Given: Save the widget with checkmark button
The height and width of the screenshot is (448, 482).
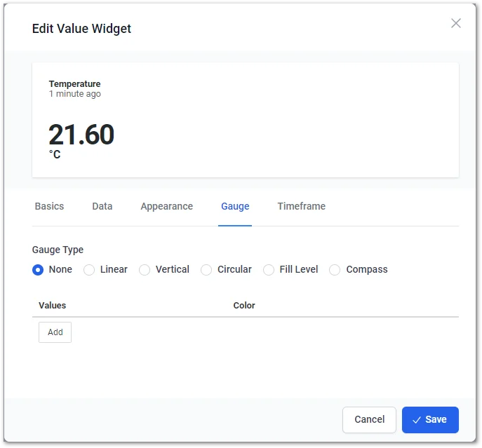Looking at the screenshot, I should (430, 420).
